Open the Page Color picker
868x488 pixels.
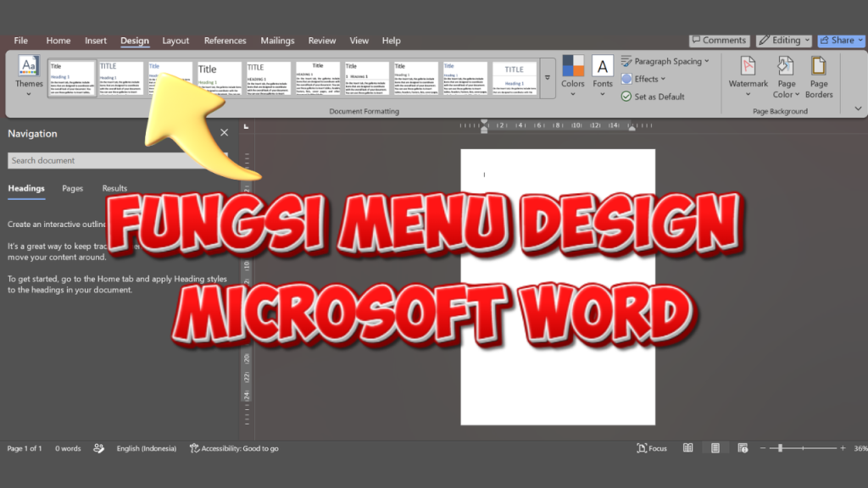tap(786, 77)
